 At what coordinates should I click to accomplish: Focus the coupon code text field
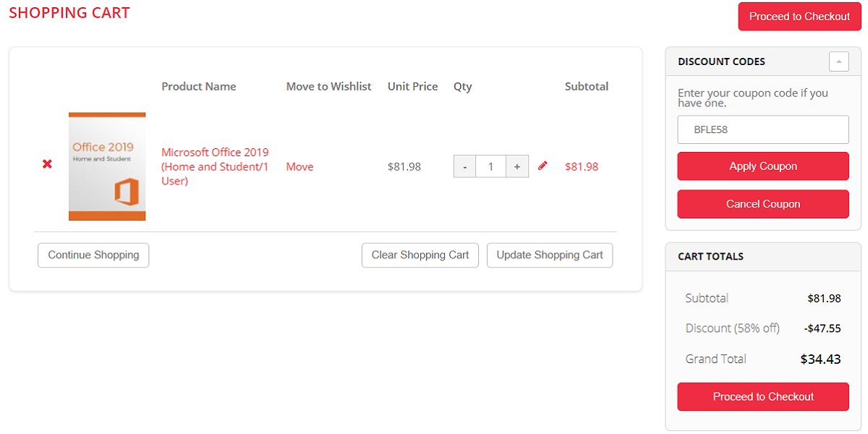point(763,130)
